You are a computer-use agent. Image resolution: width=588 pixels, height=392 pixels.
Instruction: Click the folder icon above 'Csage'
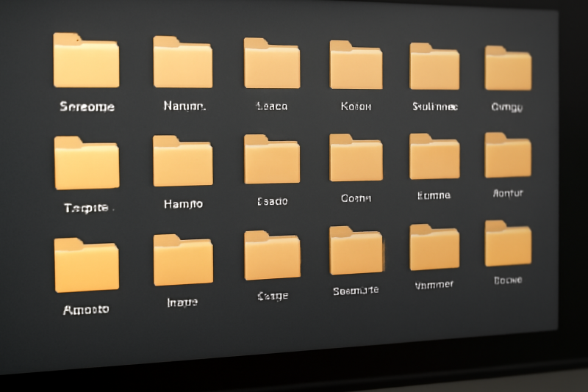point(272,255)
